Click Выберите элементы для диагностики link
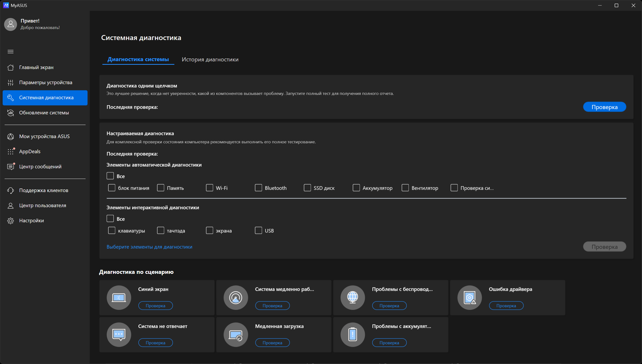 [149, 247]
